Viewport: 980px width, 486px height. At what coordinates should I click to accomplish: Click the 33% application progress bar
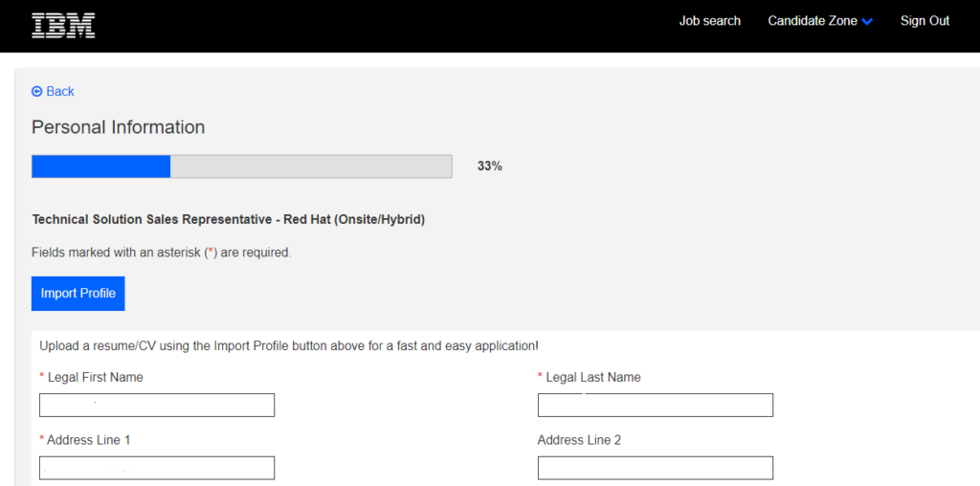tap(242, 166)
